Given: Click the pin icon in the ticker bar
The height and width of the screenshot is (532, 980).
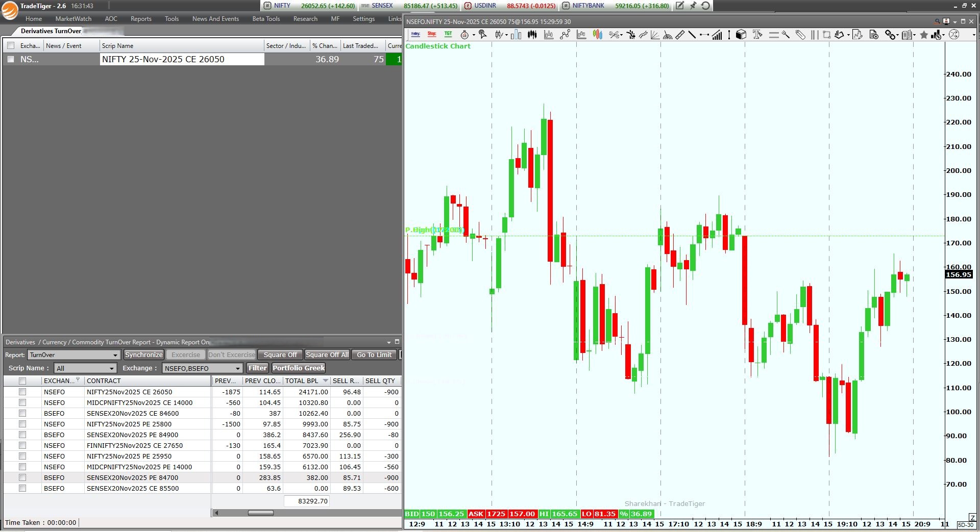Looking at the screenshot, I should (x=693, y=6).
